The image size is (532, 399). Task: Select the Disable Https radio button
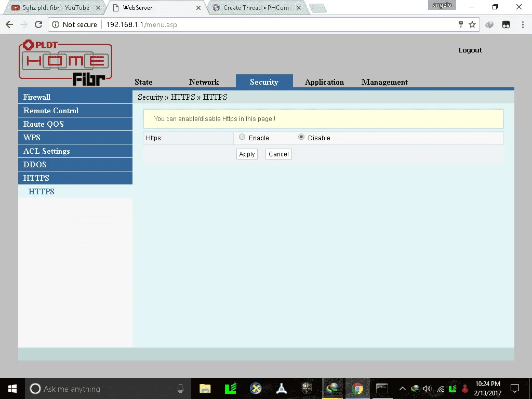click(x=301, y=137)
